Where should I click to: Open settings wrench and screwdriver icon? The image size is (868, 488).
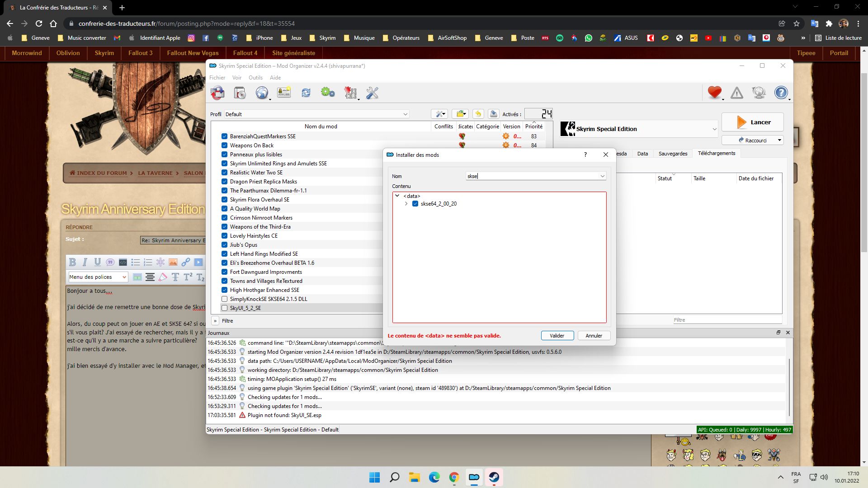[372, 93]
